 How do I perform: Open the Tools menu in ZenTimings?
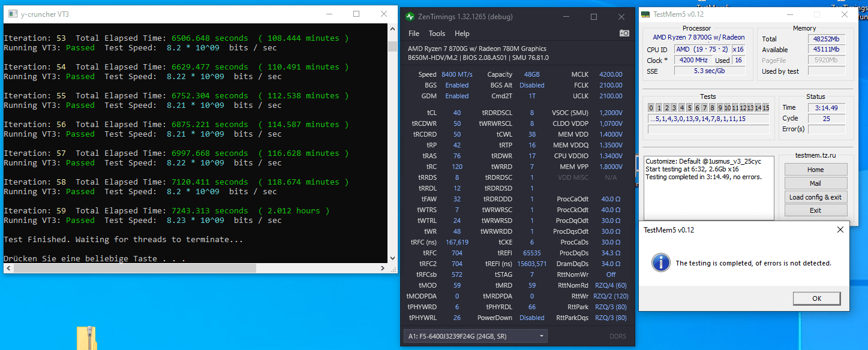437,34
